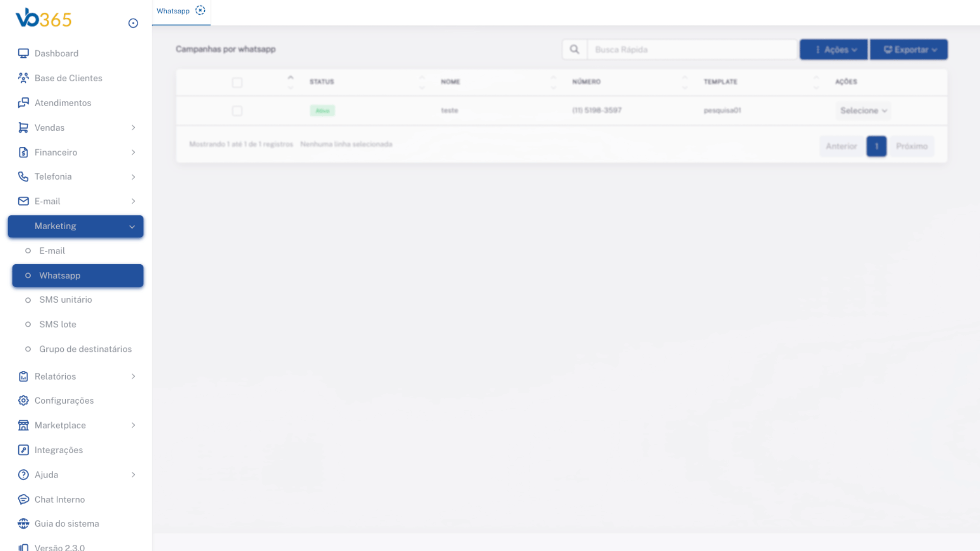
Task: Click the Guia do sistema globe icon
Action: 23,523
